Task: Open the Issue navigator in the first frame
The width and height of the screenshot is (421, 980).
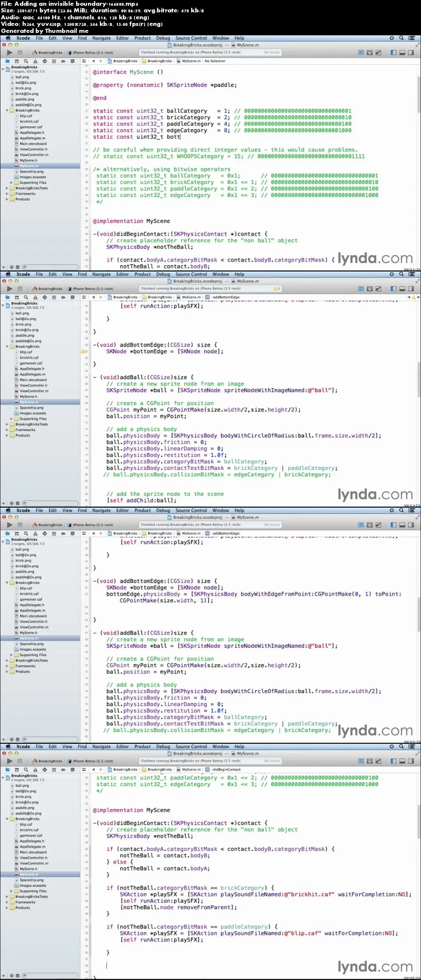Action: [35, 61]
